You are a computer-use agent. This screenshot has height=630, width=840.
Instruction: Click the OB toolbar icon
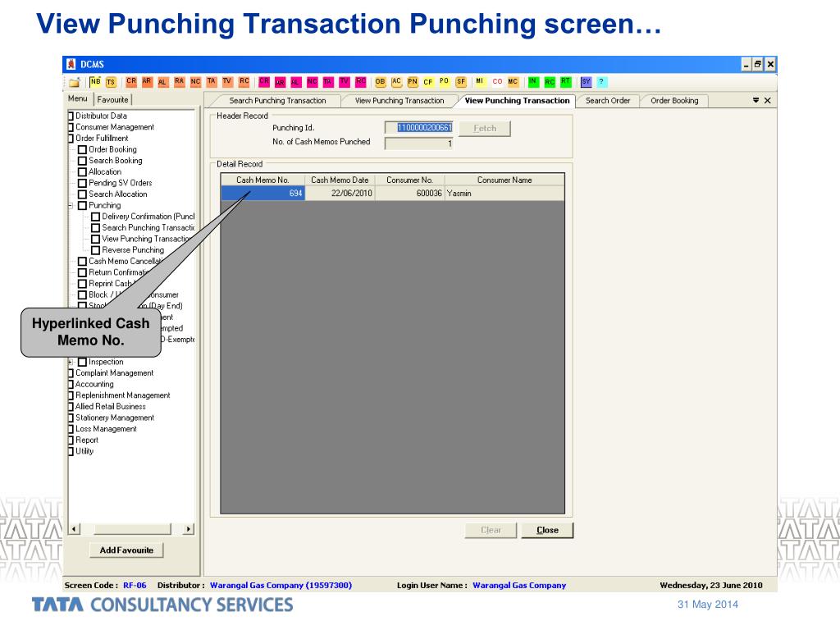click(381, 82)
